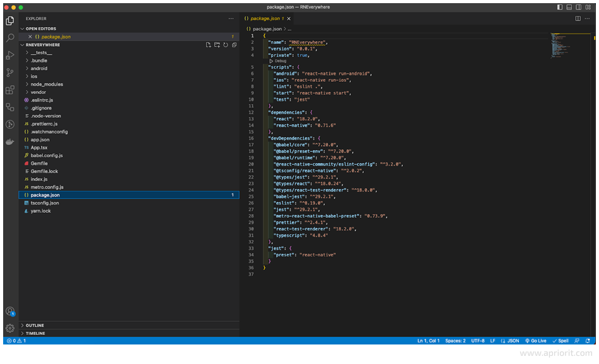Collapse the Open Editors section
The image size is (599, 364).
[129, 28]
